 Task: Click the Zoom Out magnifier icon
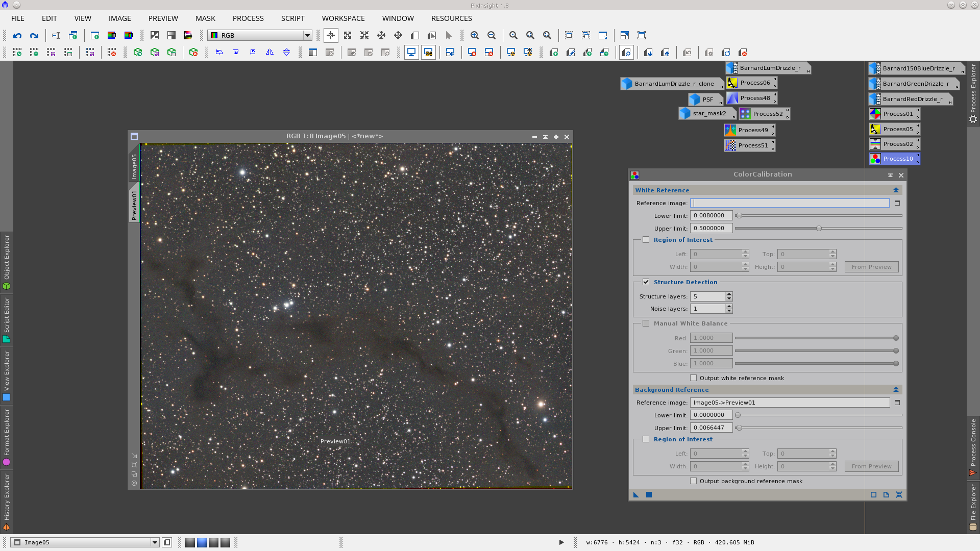click(x=492, y=36)
